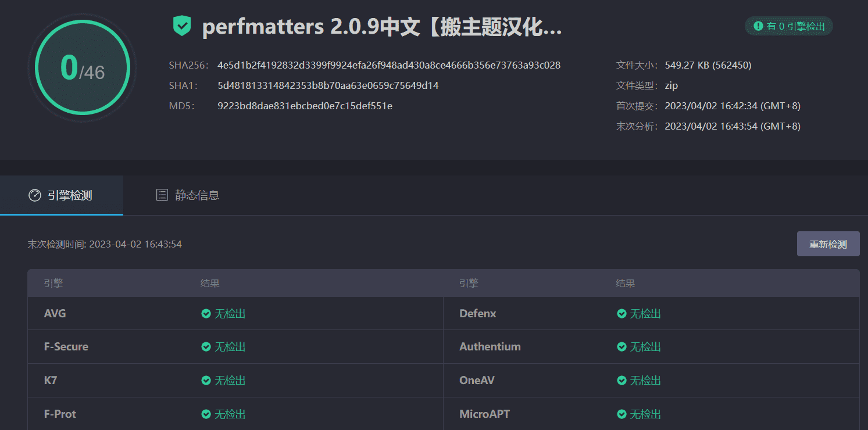This screenshot has height=430, width=868.
Task: Click the SHA1 hash value
Action: coord(328,85)
